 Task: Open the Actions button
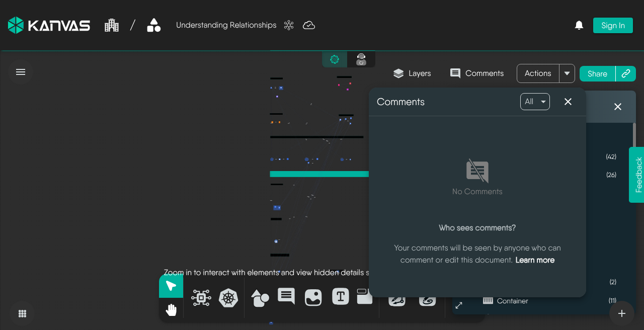click(x=538, y=73)
